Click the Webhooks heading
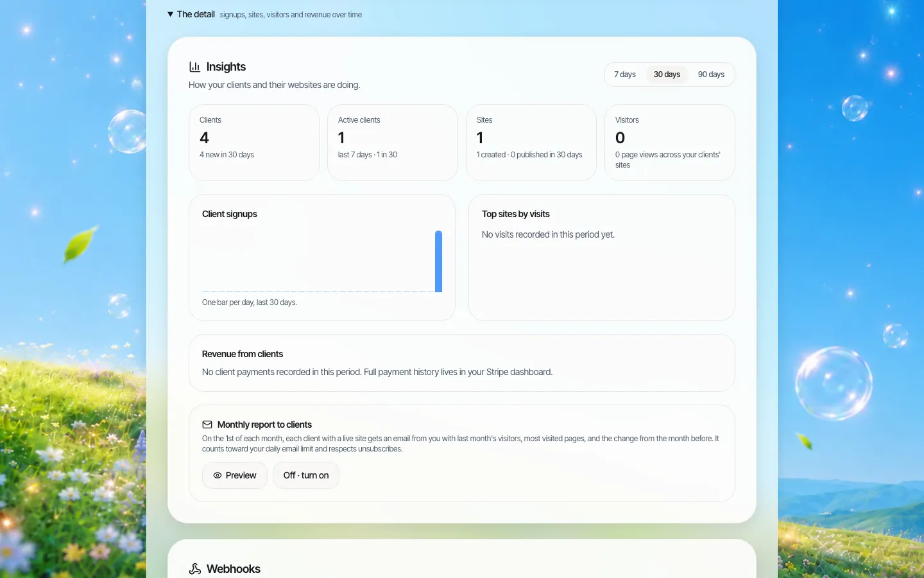This screenshot has height=578, width=924. click(234, 569)
